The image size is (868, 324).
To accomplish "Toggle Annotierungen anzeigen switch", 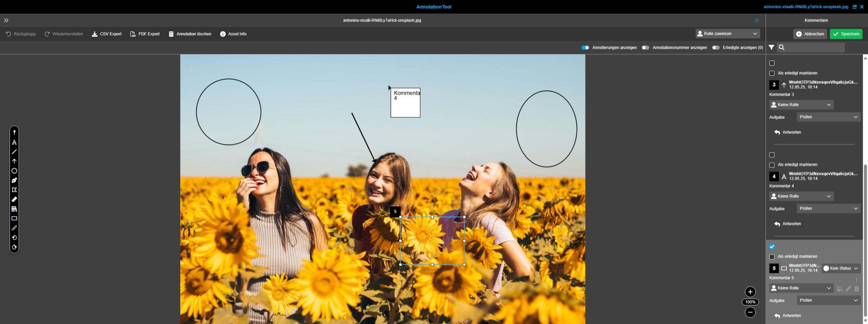I will 585,48.
